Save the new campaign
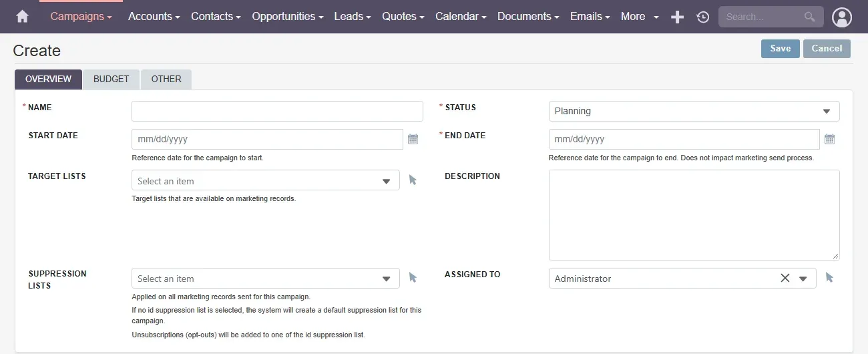Screen dimensions: 868x354 pos(781,48)
